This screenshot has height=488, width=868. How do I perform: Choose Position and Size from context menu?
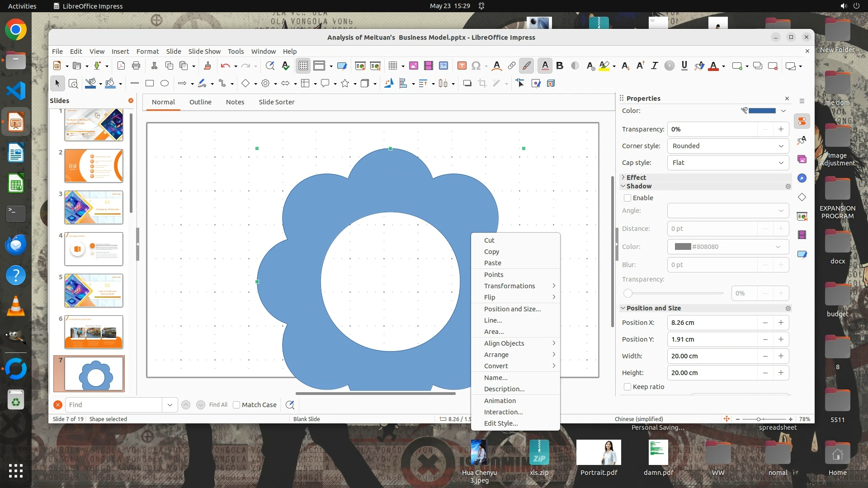pos(512,309)
